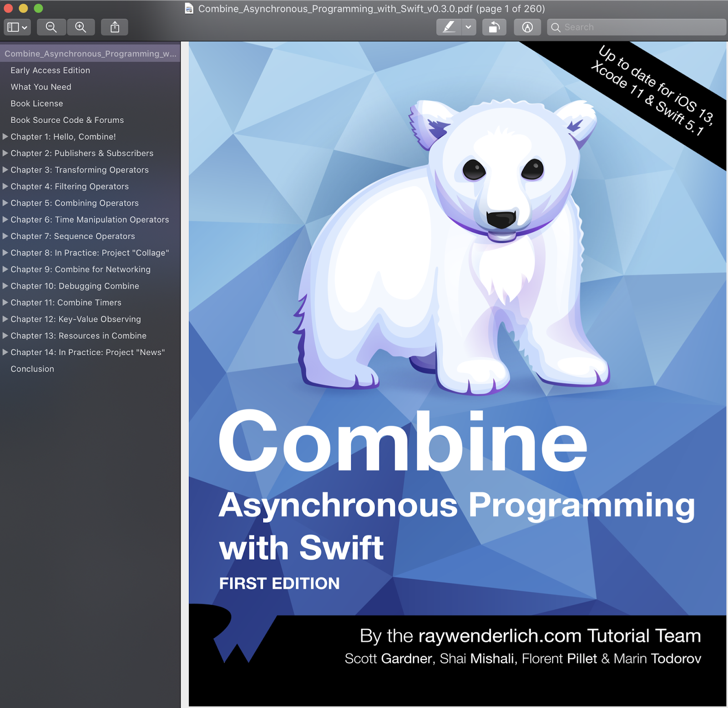Click the zoom out magnifier icon

tap(51, 27)
